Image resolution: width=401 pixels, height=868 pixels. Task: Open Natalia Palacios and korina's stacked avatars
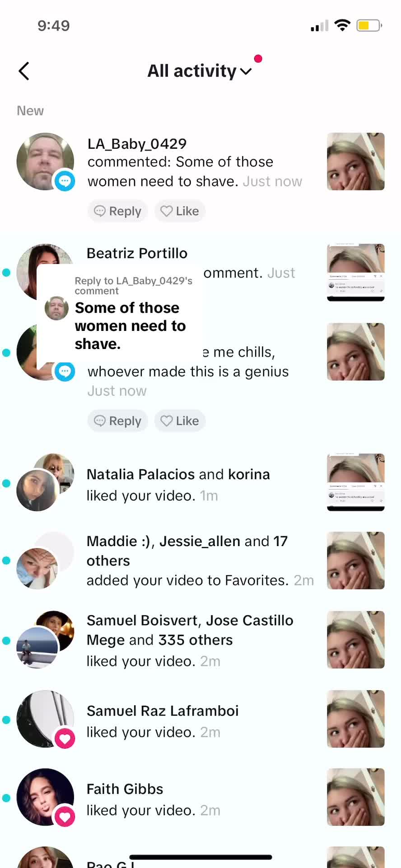tap(45, 482)
